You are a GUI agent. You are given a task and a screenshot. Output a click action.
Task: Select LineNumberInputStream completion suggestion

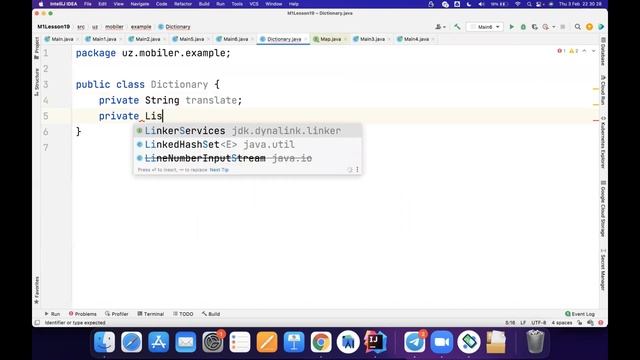248,158
